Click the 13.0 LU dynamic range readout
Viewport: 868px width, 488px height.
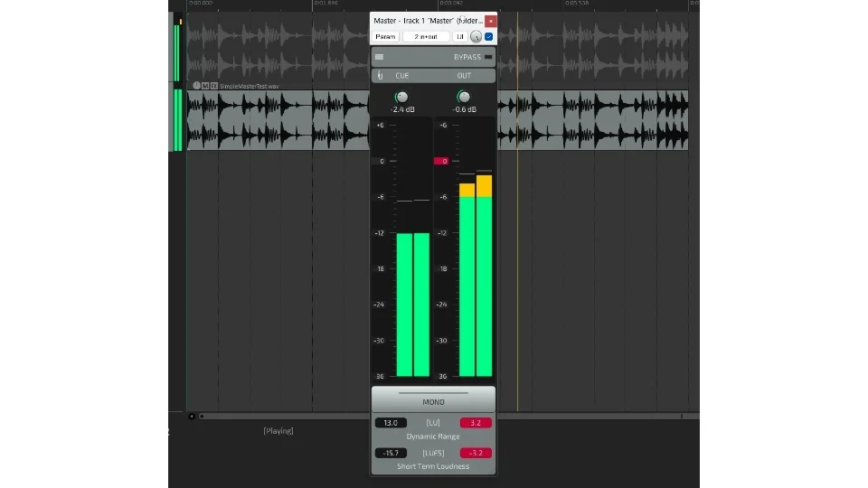coord(391,423)
